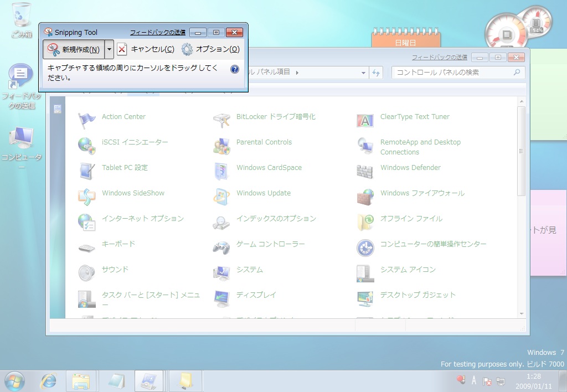This screenshot has height=392, width=567.
Task: Open キーボード icon
Action: tap(86, 248)
